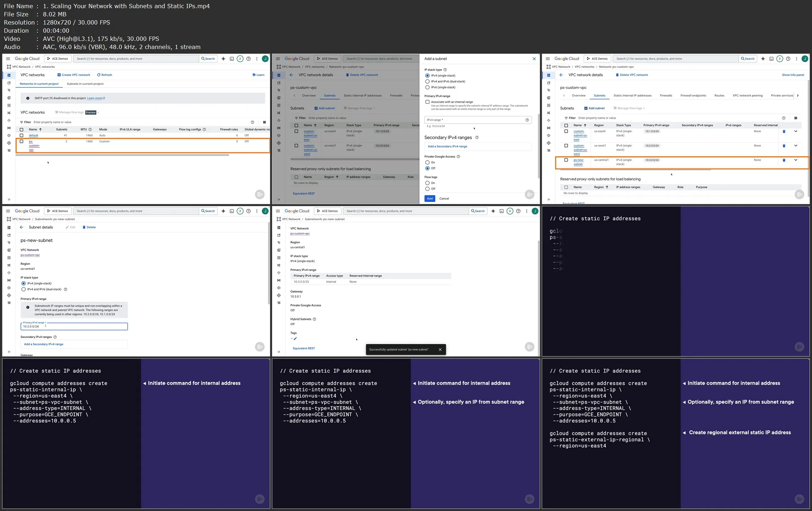Tick the checkbox for ps-new-subnet row
This screenshot has height=511, width=812.
point(566,160)
